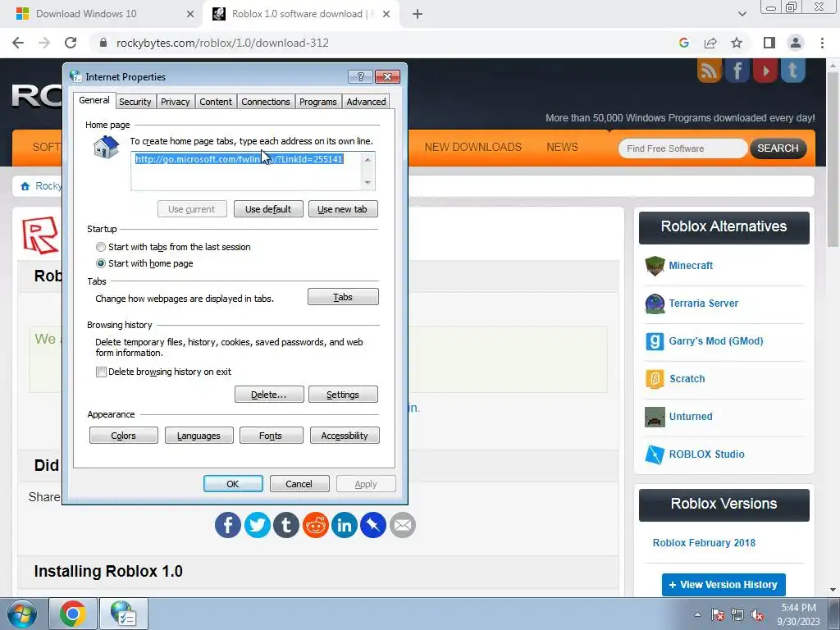Expand the Chrome tab search chevron
This screenshot has height=630, width=840.
[x=742, y=14]
